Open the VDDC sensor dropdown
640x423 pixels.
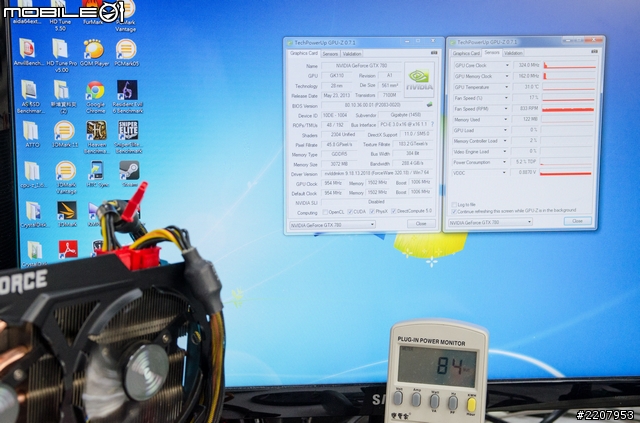click(504, 173)
